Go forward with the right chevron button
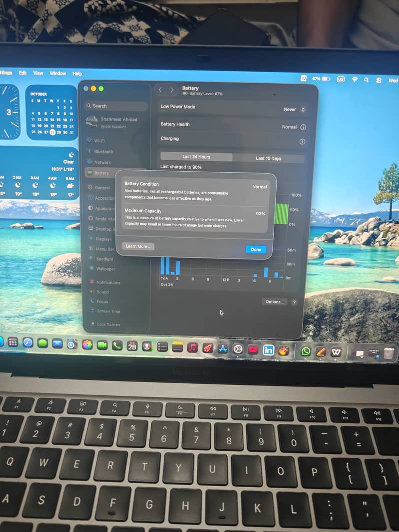Viewport: 399px width, 532px height. coord(172,89)
